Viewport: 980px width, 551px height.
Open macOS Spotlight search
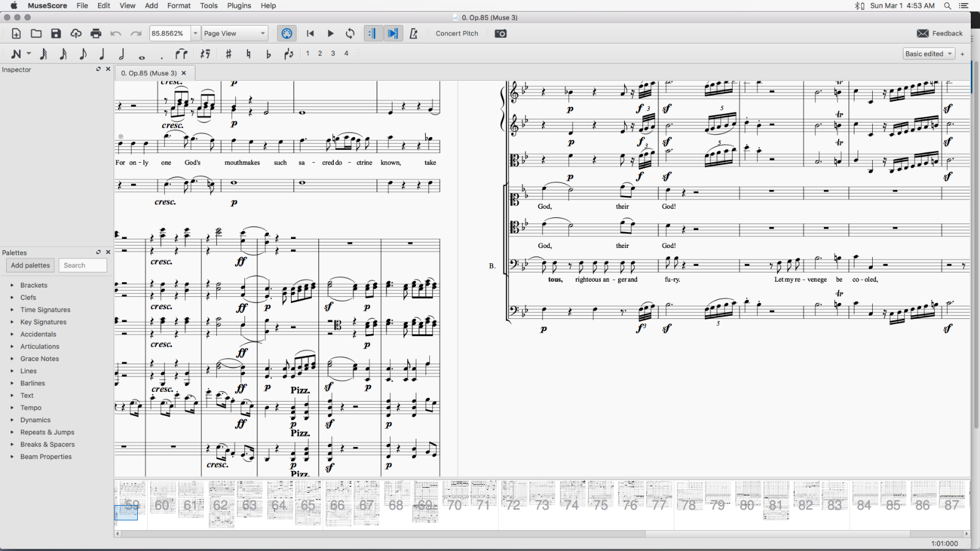pyautogui.click(x=948, y=6)
